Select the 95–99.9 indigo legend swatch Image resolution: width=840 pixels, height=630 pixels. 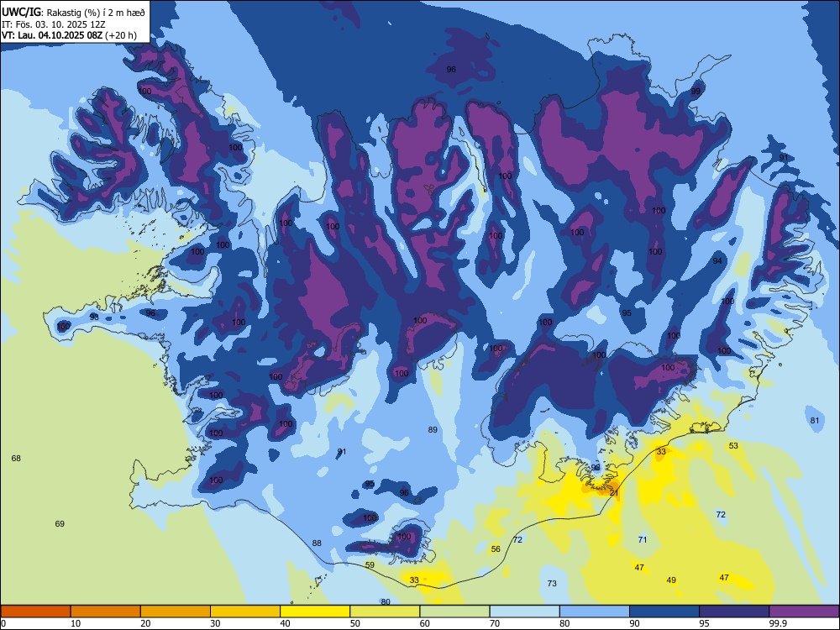click(734, 612)
